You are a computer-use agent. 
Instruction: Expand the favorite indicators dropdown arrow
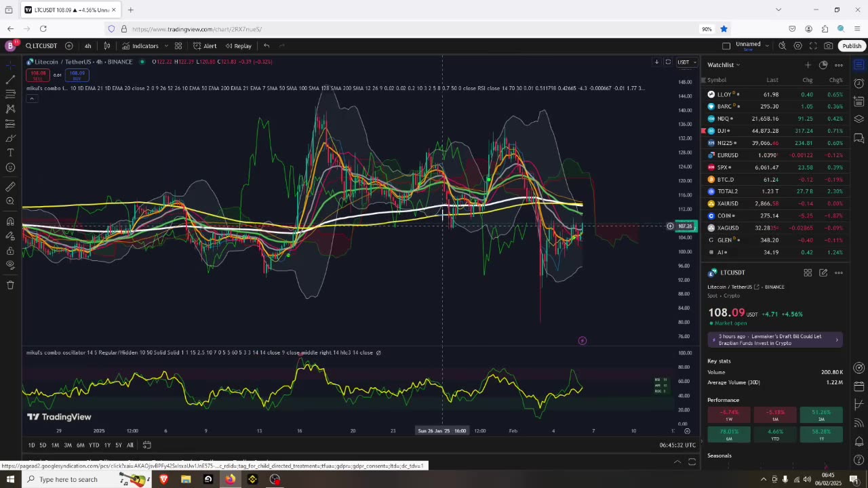click(166, 45)
